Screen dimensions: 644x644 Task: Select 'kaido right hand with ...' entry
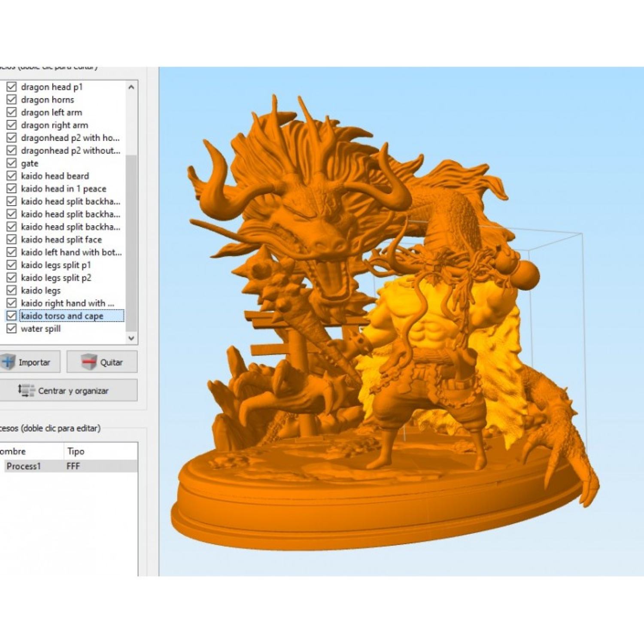[67, 303]
